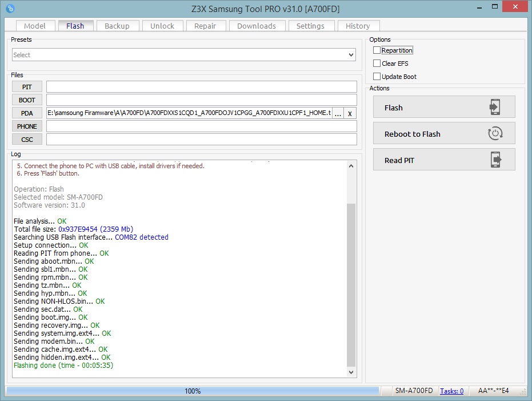This screenshot has width=532, height=401.
Task: Click the Tasks: 0 link
Action: 451,391
